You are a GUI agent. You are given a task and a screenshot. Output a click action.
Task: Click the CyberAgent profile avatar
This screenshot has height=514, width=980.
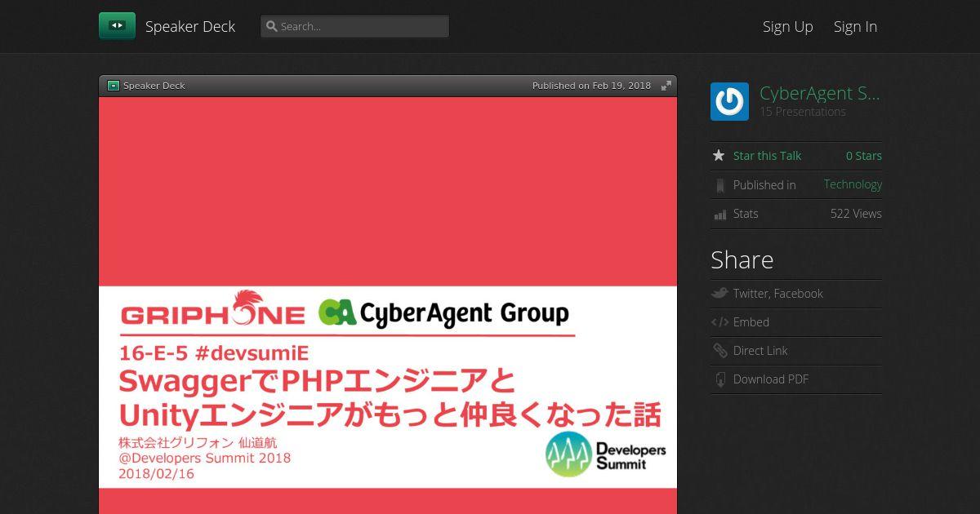[x=729, y=101]
